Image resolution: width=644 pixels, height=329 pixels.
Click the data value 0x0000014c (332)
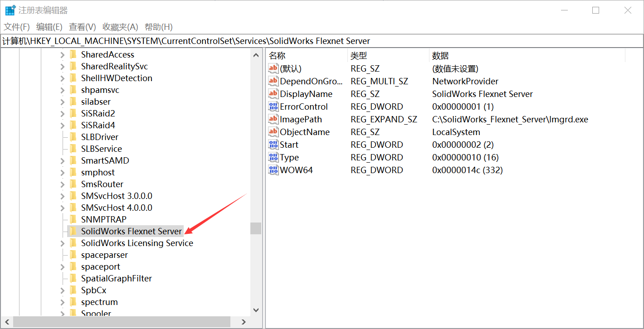468,170
